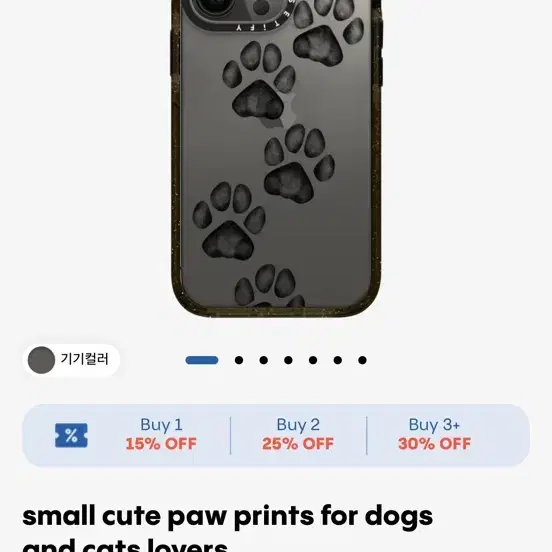Viewport: 552px width, 552px height.
Task: Open the small cute paw prints title
Action: tap(227, 528)
